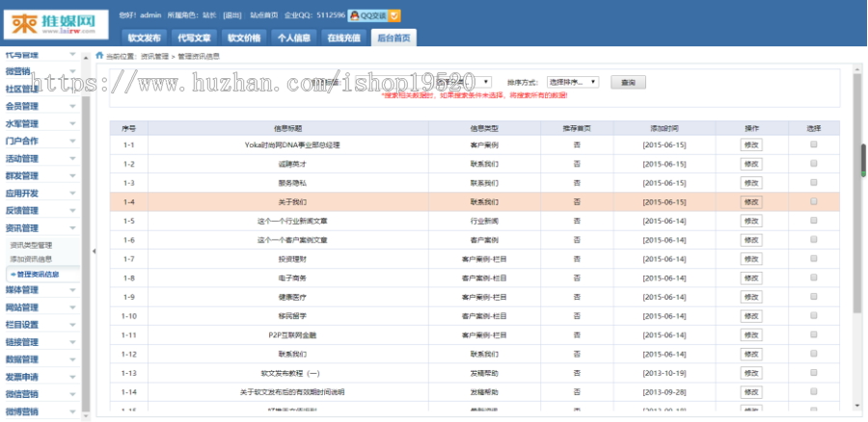The height and width of the screenshot is (422, 868).
Task: Switch to the 代写文章 tab
Action: click(x=194, y=38)
